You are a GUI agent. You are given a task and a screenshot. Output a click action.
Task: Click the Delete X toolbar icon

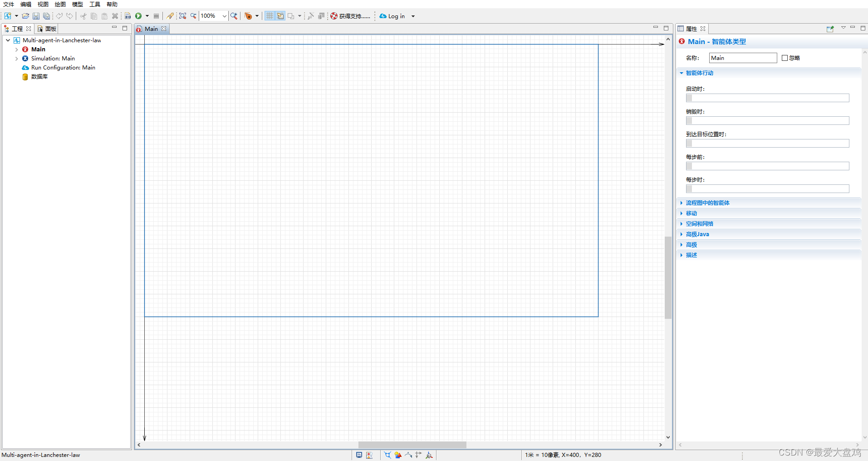(x=115, y=16)
